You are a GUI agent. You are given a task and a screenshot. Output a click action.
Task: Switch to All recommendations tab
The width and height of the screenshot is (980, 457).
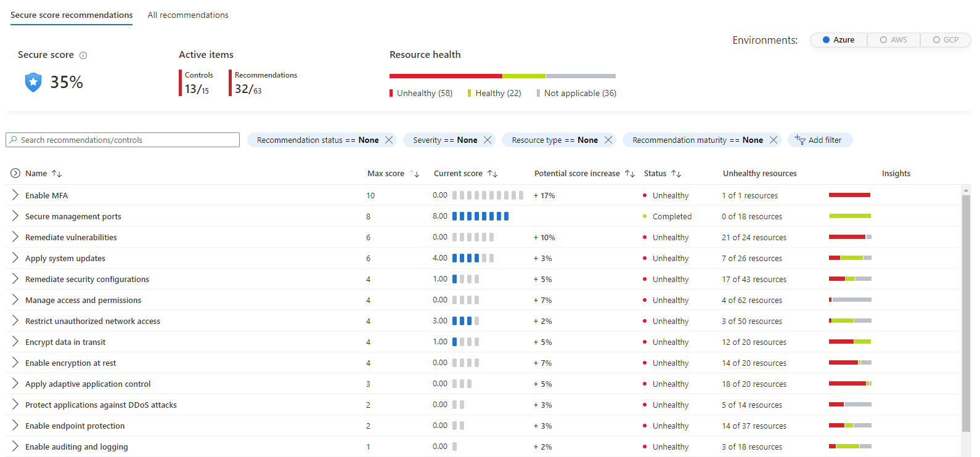point(188,15)
